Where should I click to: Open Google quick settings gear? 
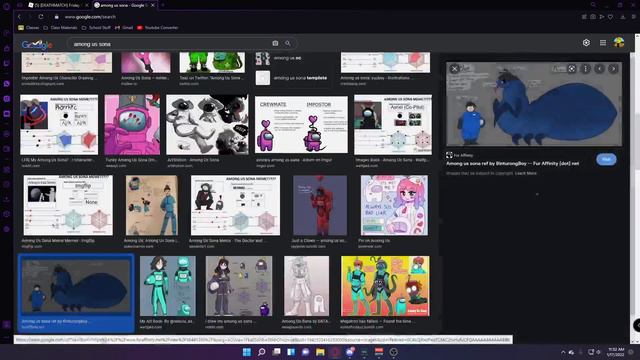point(586,42)
